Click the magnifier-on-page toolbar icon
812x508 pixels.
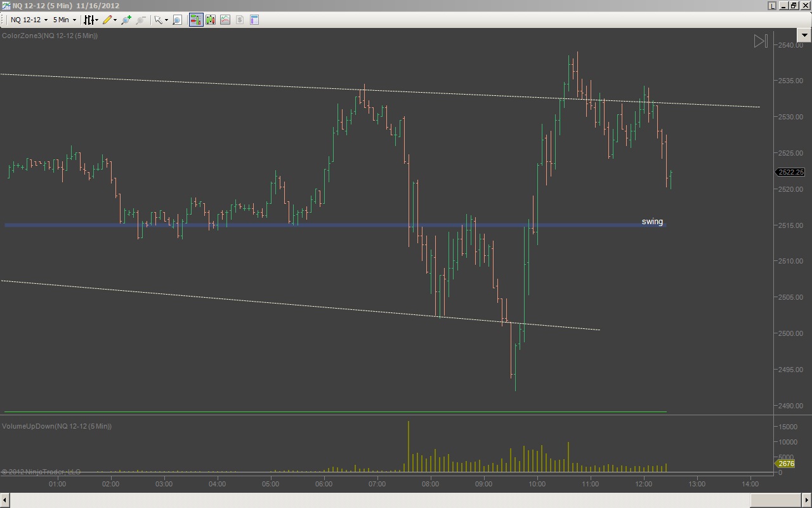177,20
